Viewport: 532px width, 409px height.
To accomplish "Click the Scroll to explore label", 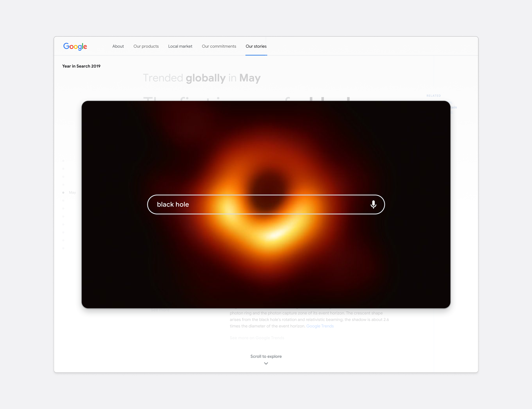I will point(266,356).
